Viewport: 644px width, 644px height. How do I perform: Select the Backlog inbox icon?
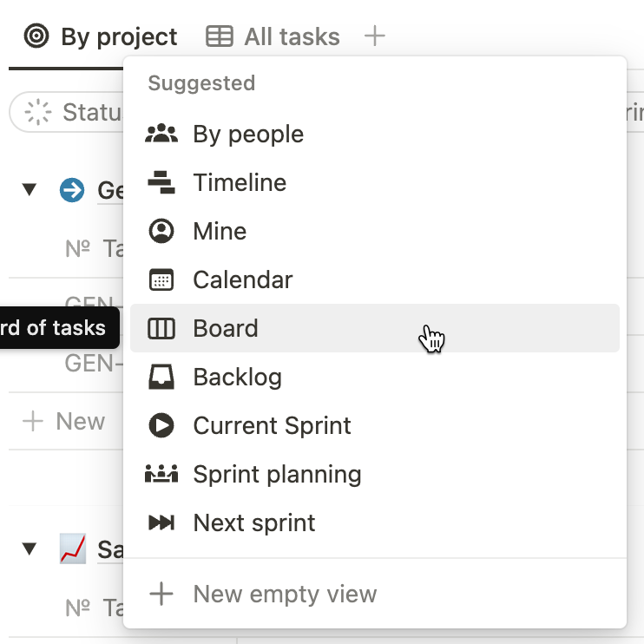[x=161, y=377]
